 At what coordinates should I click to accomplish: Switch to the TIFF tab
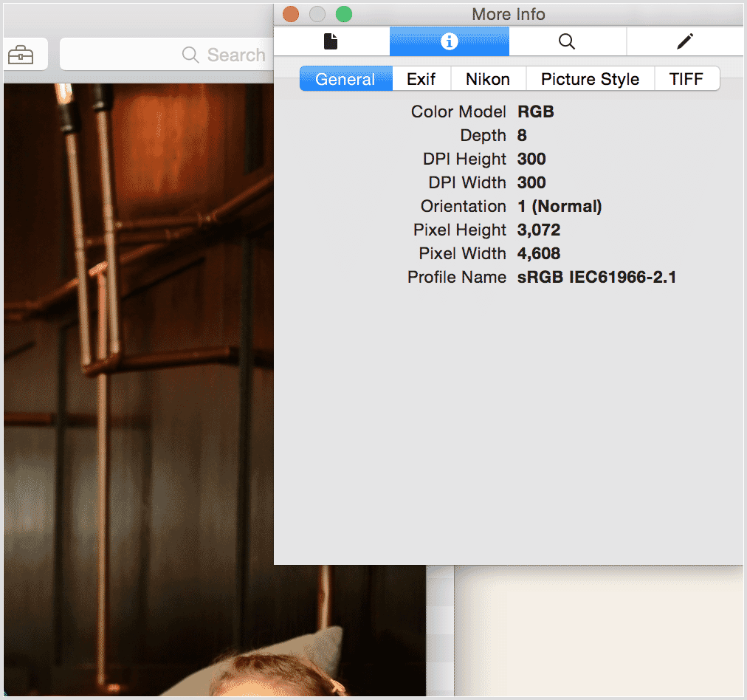pos(686,78)
